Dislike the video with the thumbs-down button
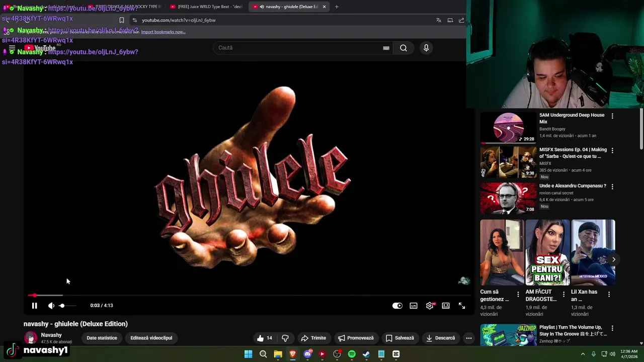This screenshot has height=362, width=644. [x=285, y=338]
